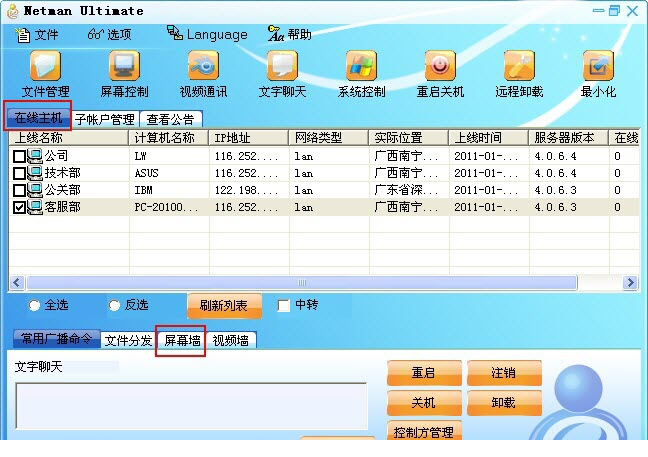Click the 文字聊天 message text box
This screenshot has width=648, height=457.
click(x=191, y=406)
